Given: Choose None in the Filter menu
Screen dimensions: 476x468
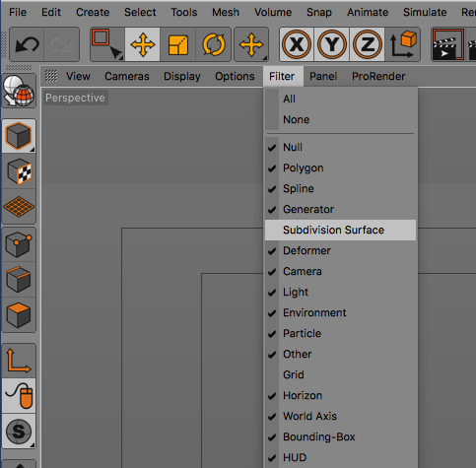Looking at the screenshot, I should 340,119.
